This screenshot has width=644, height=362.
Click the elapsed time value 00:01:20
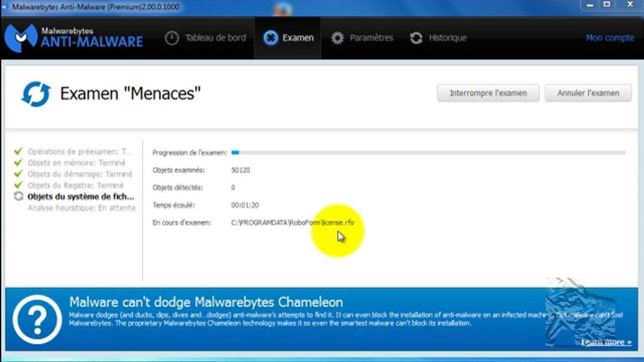point(245,205)
